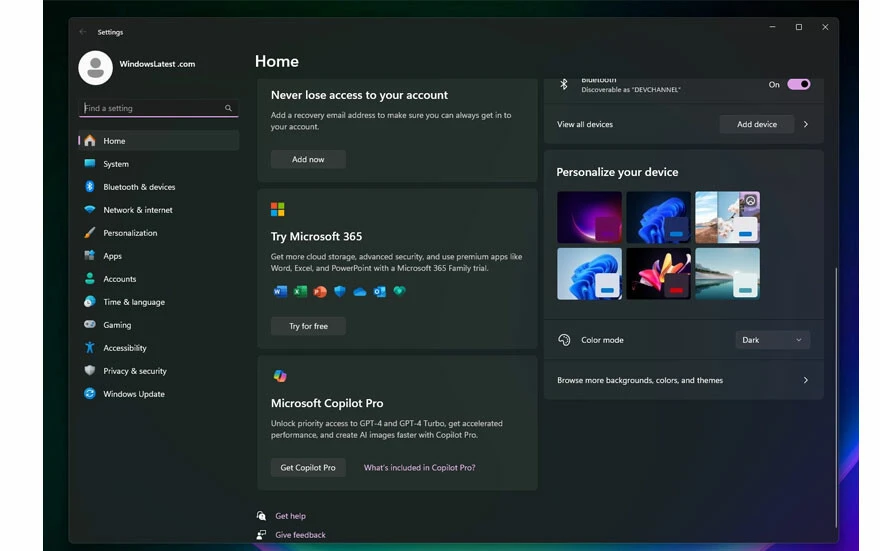
Task: Click the Network & internet wifi icon
Action: [90, 209]
